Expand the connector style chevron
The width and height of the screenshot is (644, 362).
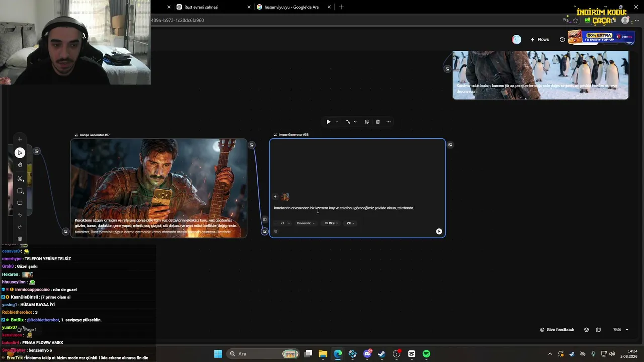click(x=355, y=122)
